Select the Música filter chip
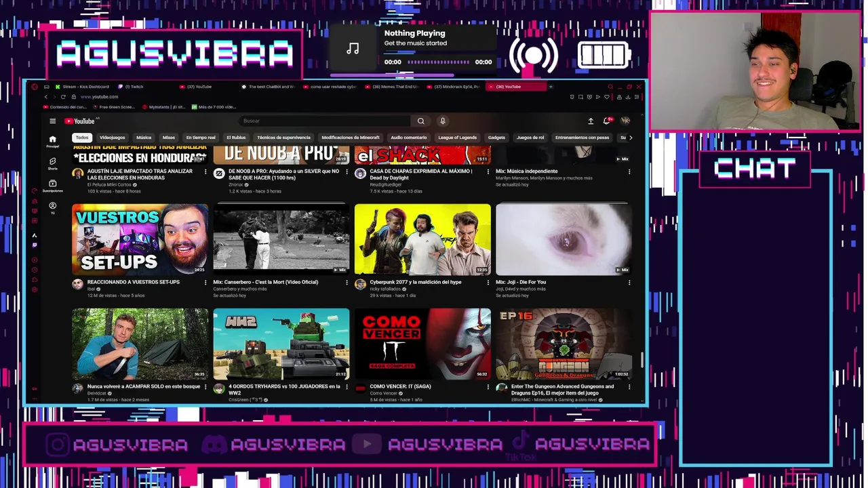 point(144,138)
